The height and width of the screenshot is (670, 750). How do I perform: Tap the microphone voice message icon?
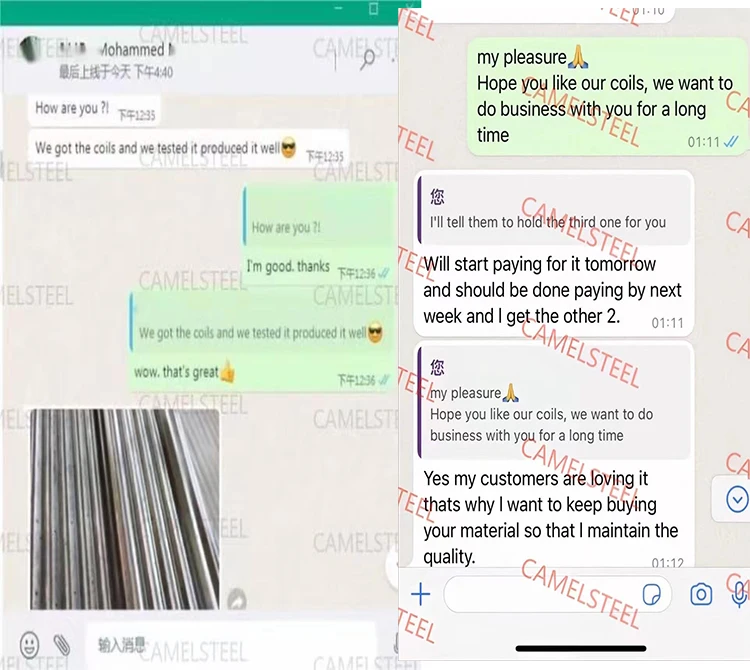[739, 594]
